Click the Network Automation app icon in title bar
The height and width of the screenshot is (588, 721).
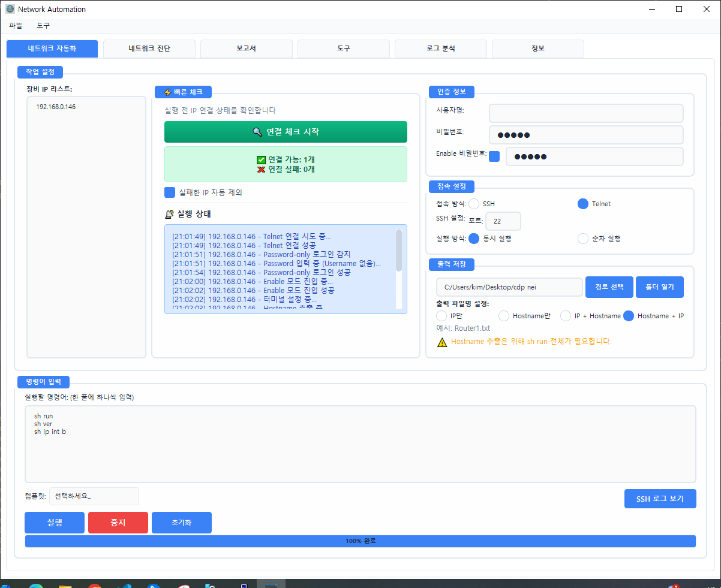click(x=10, y=9)
